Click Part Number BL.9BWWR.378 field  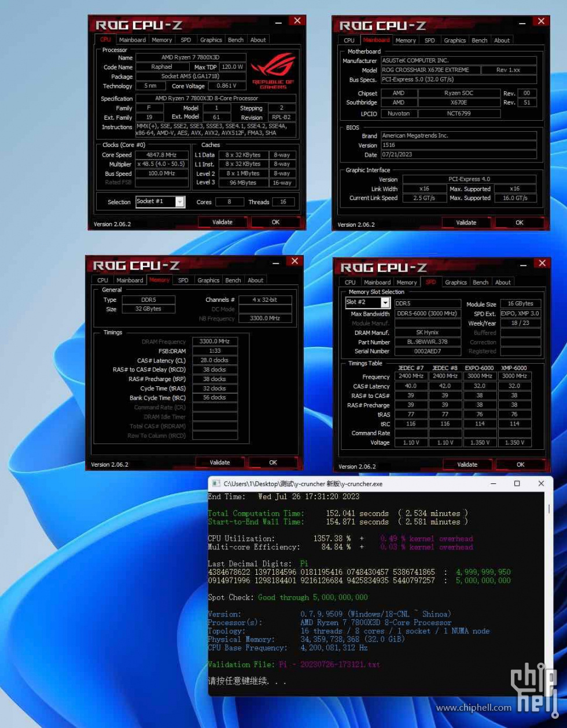pos(428,342)
